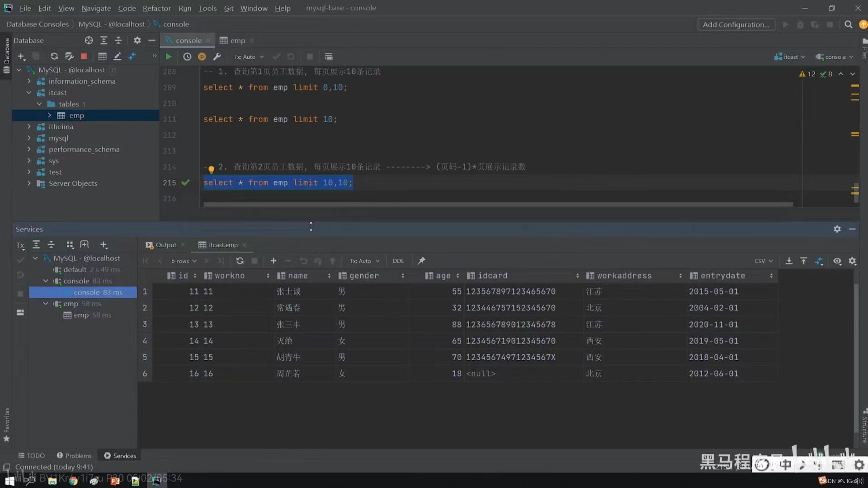Open wrench settings in console toolbar

coord(217,56)
